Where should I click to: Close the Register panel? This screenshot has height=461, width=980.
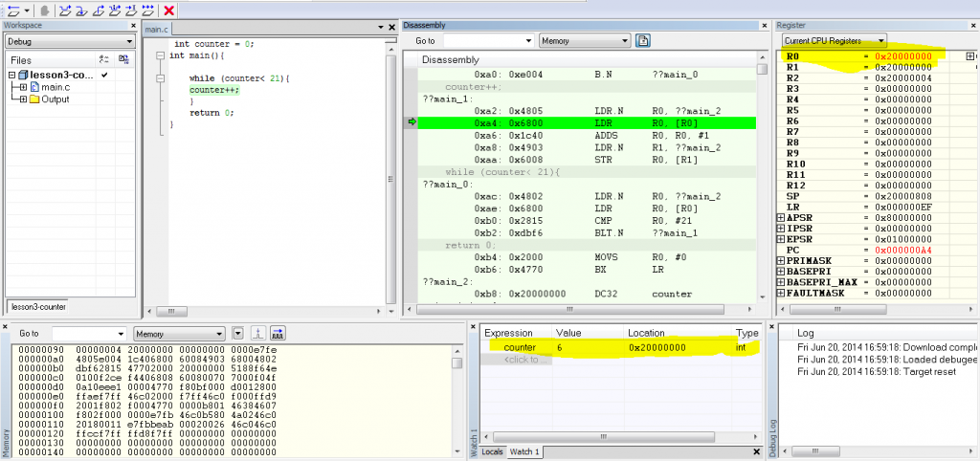tap(973, 26)
